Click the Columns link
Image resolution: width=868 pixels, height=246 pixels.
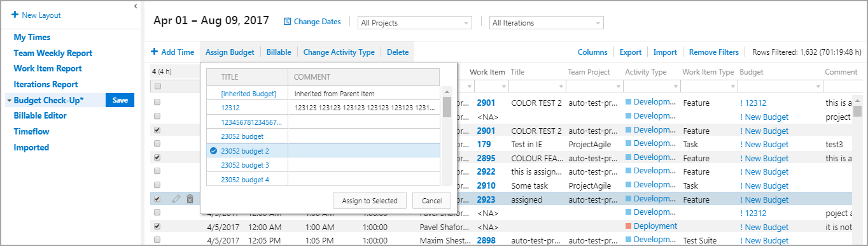coord(592,52)
